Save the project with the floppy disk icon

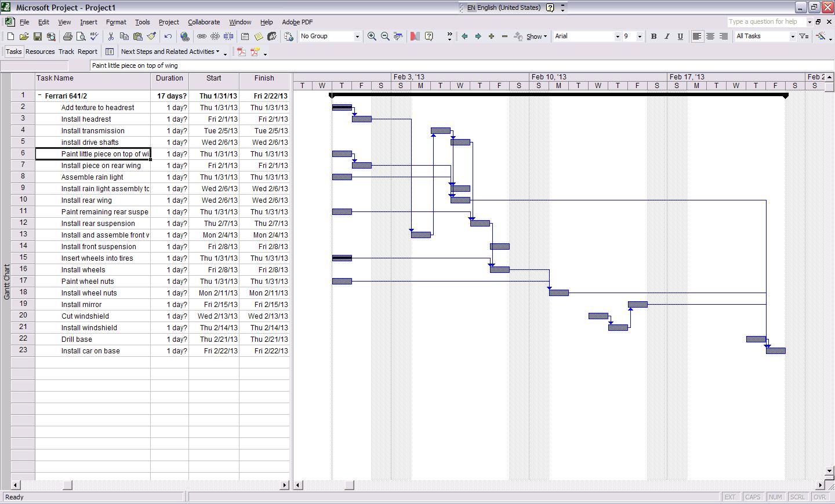coord(37,36)
